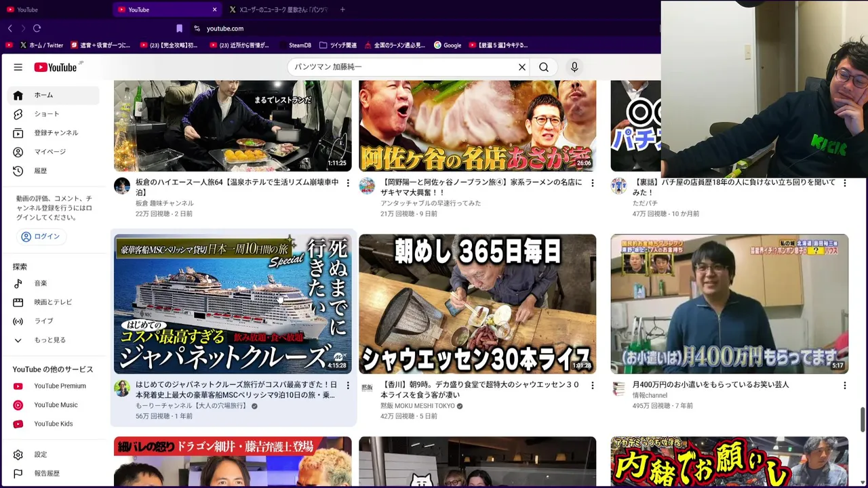The image size is (868, 488).
Task: Open options menu for 岡野陽一と阿佐ヶ谷 video
Action: pos(593,183)
